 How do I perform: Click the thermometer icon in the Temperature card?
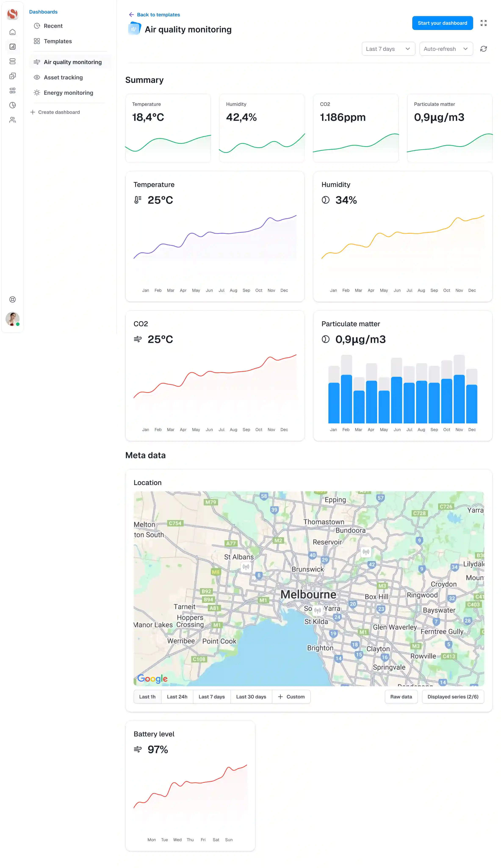coord(138,200)
